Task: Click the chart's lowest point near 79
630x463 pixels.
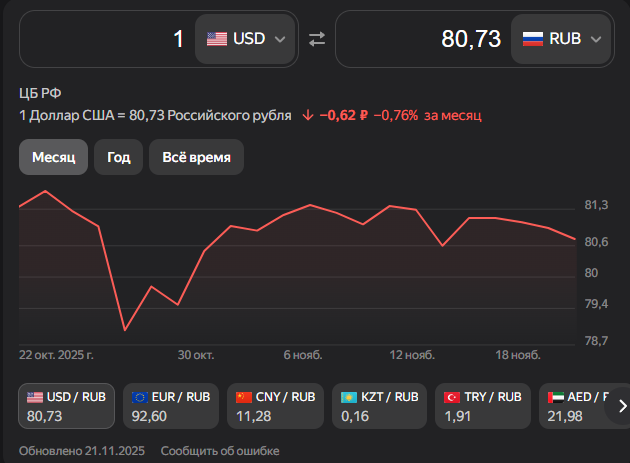Action: (125, 330)
